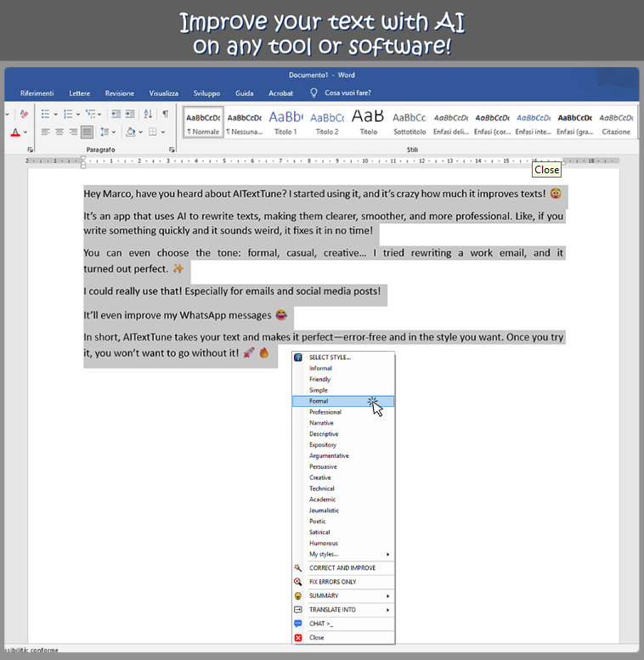Screen dimensions: 644x660
Task: Expand the multilevel list dropdown arrow
Action: (x=99, y=114)
